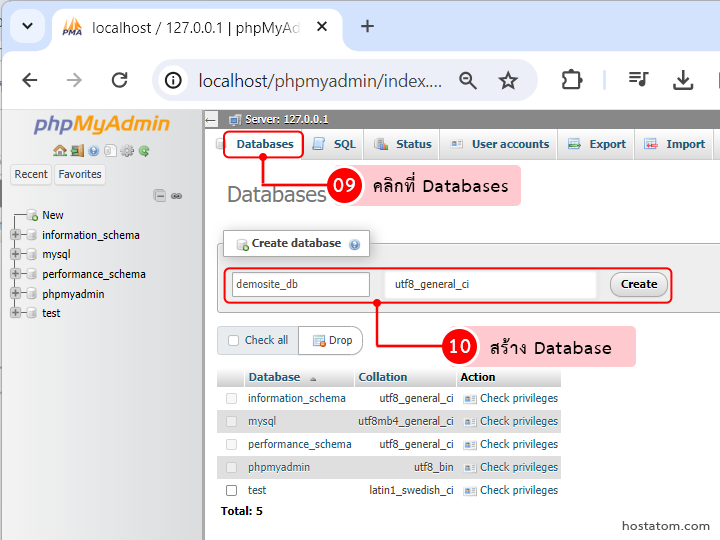Open the User accounts tab
The image size is (720, 540).
click(500, 144)
